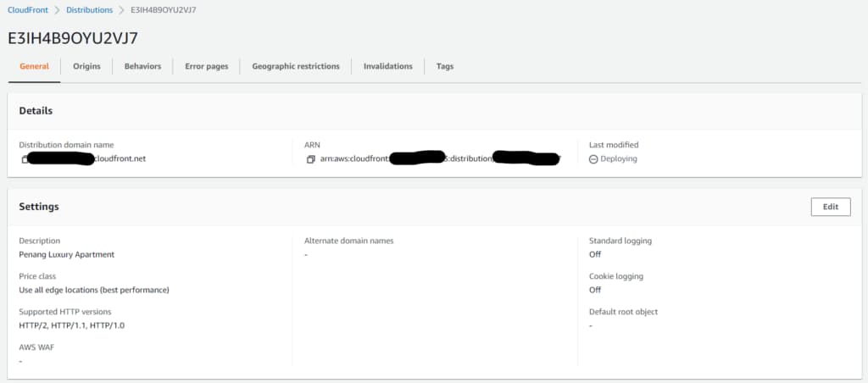The height and width of the screenshot is (383, 868).
Task: Go to the Error pages tab
Action: 207,66
